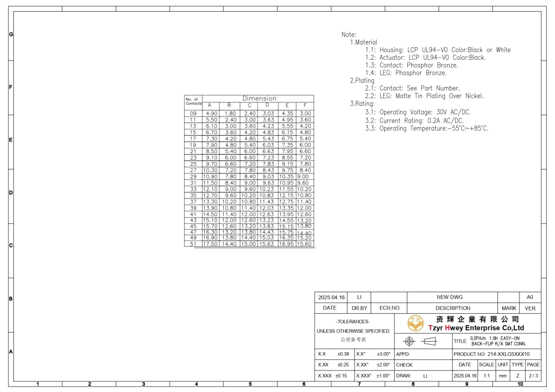Click the A0 version cell
The image size is (555, 392).
[x=529, y=297]
